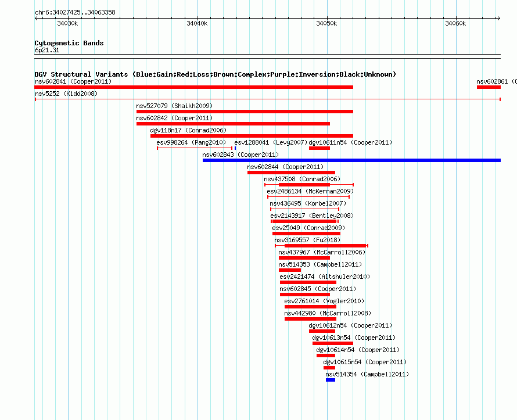
Task: Click the chr6:34027425..34063358 coordinate text
Action: tap(75, 12)
